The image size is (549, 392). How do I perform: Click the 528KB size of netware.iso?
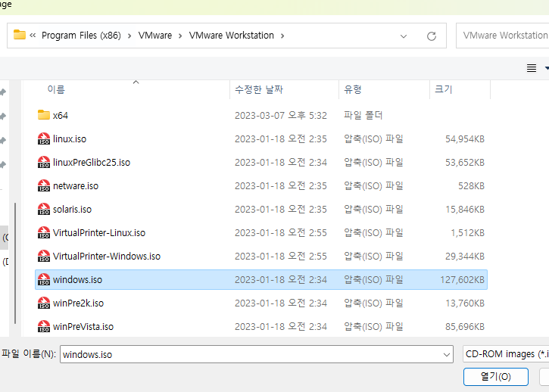pos(472,186)
